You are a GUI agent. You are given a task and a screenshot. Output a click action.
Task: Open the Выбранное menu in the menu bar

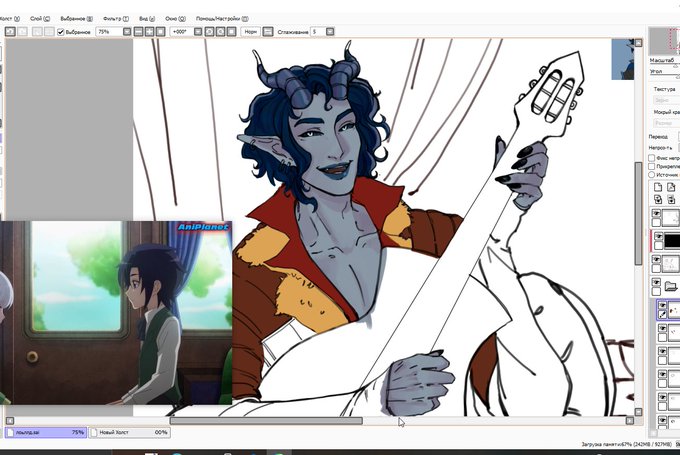[76, 19]
